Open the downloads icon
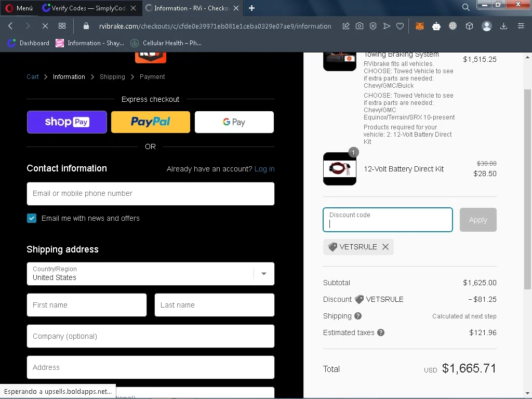This screenshot has height=399, width=532. coord(504,26)
